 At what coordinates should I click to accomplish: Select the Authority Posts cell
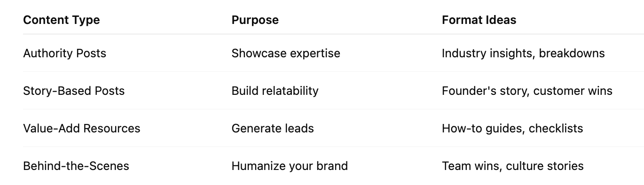(64, 54)
